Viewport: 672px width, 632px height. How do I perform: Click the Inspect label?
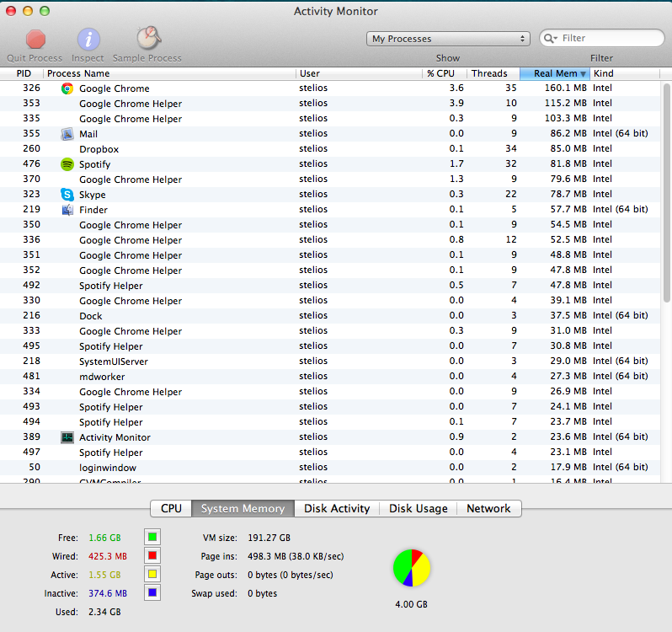point(88,58)
